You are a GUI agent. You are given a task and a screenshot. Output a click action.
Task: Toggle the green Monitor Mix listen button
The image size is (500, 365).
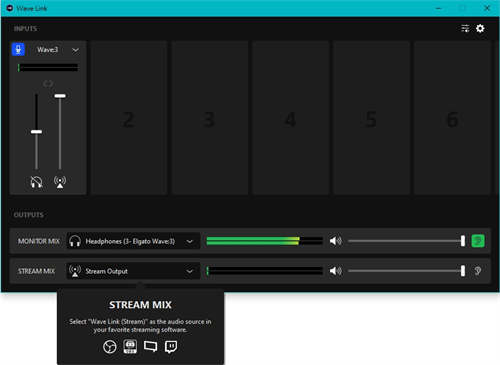[478, 241]
